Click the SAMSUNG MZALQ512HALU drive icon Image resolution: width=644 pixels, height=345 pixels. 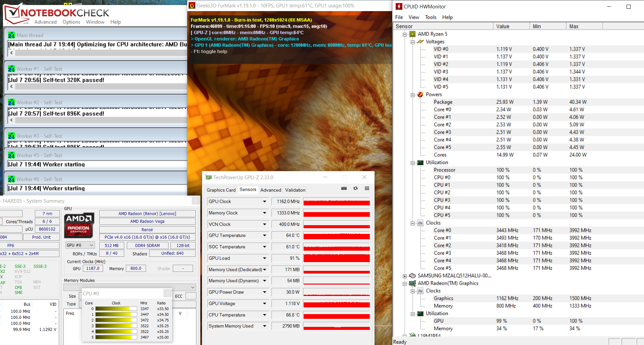[412, 276]
